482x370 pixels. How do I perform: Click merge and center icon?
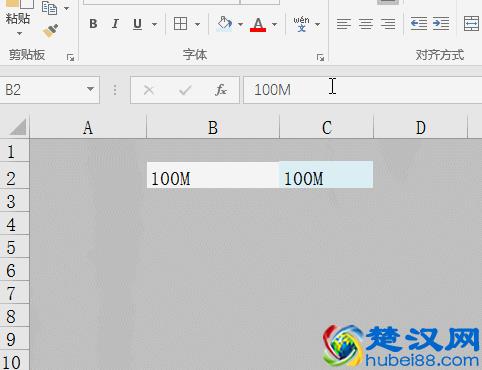(472, 24)
